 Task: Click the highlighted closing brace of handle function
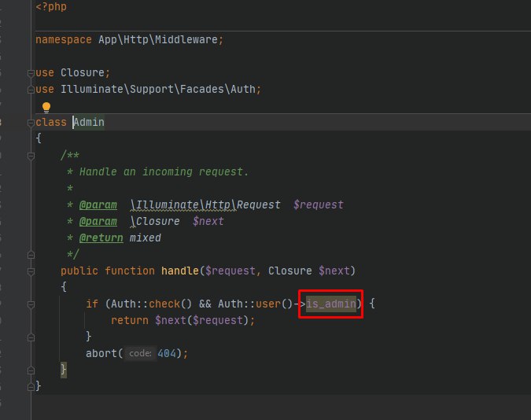tap(64, 370)
